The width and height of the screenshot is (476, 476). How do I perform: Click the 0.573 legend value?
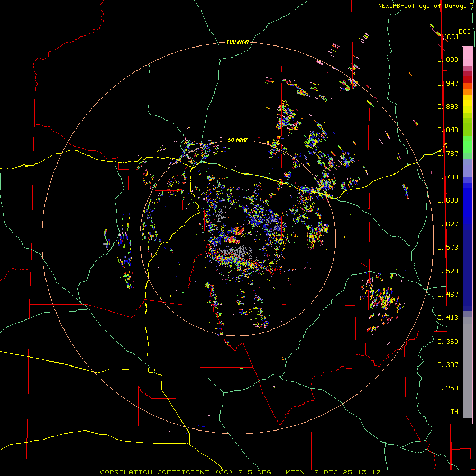448,248
